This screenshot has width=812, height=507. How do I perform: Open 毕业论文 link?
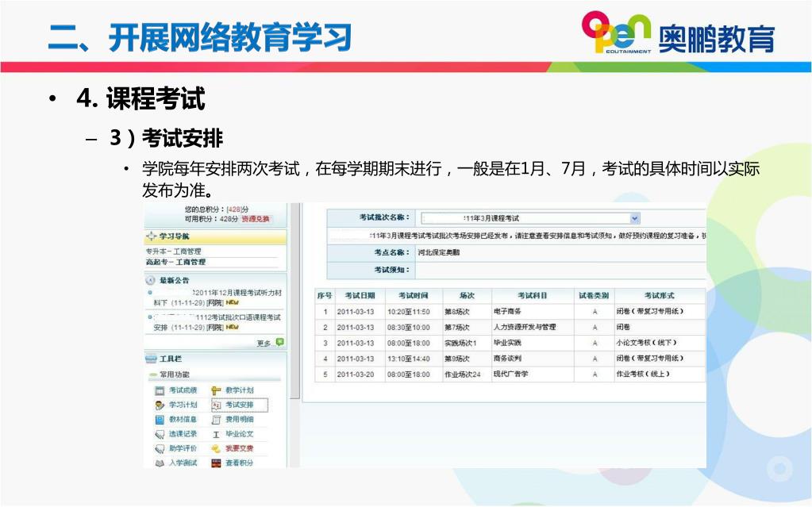(239, 434)
